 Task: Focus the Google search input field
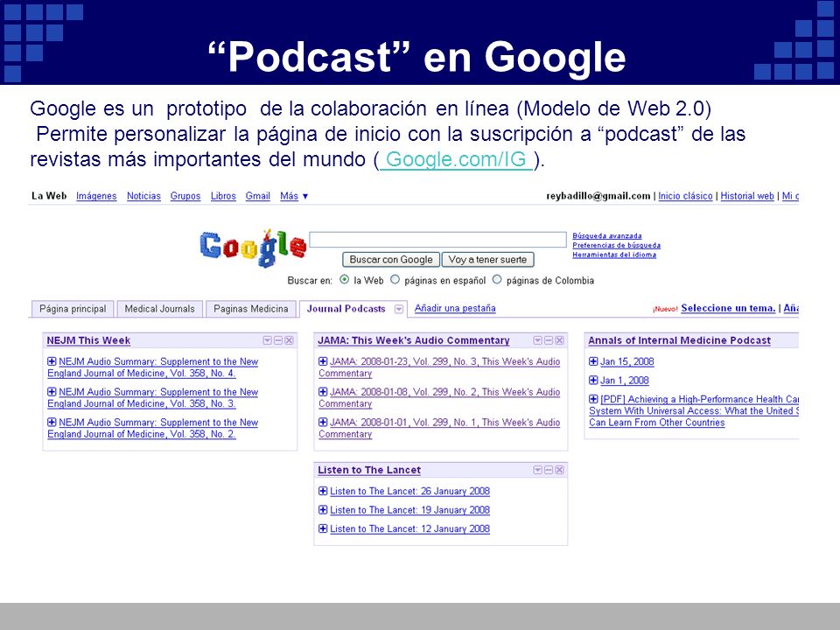[x=437, y=240]
